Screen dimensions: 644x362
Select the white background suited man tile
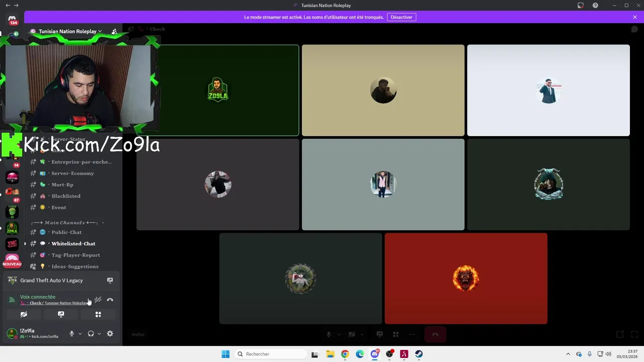[548, 90]
